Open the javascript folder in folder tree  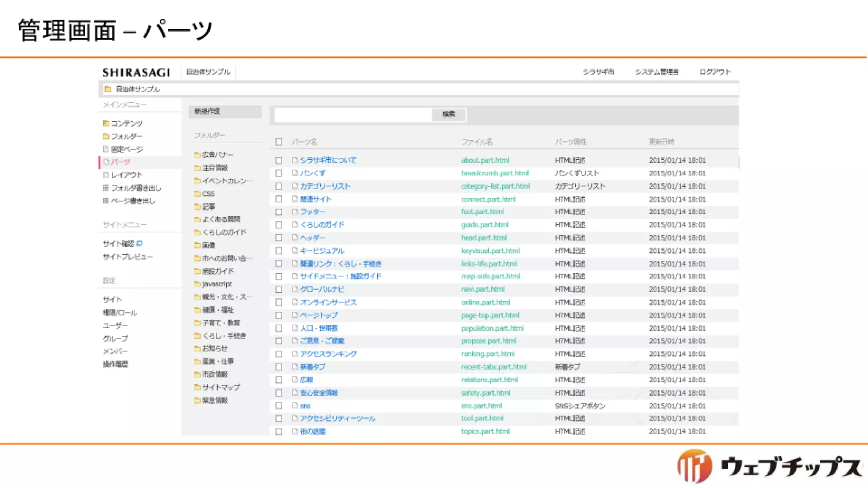point(217,284)
